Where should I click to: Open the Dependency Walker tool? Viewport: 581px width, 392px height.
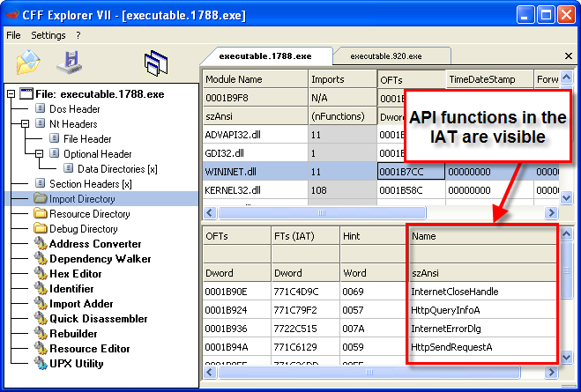pos(94,259)
